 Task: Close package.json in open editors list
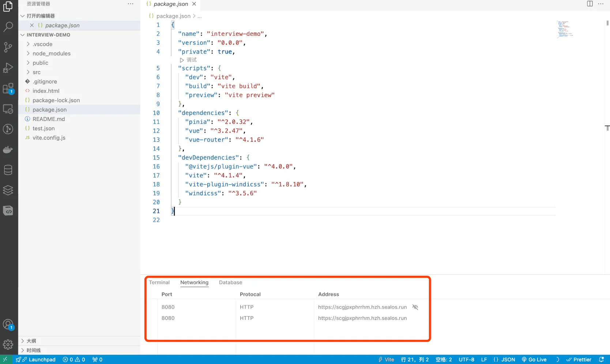coord(32,25)
